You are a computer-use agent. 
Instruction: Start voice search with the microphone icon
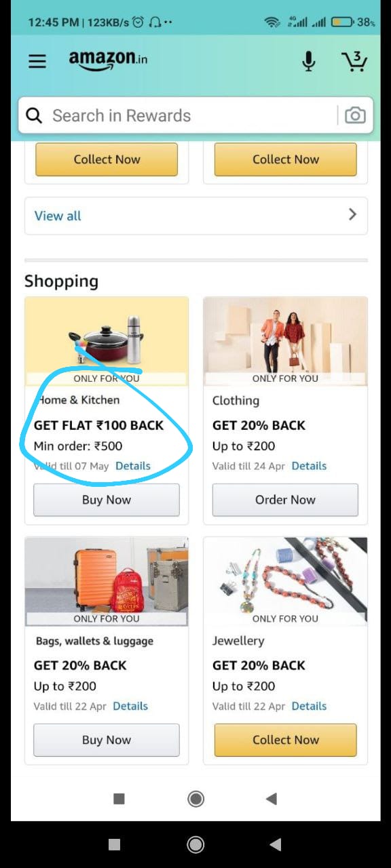[308, 61]
